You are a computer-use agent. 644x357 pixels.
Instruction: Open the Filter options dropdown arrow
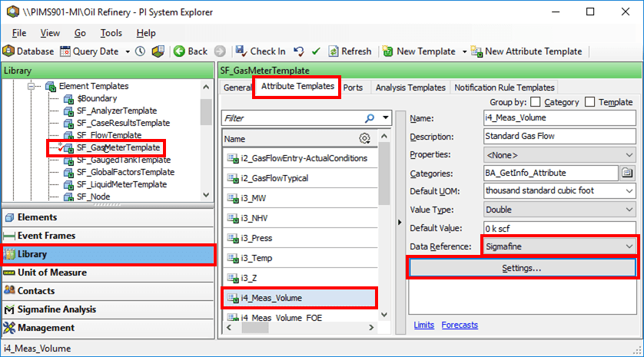tap(385, 117)
